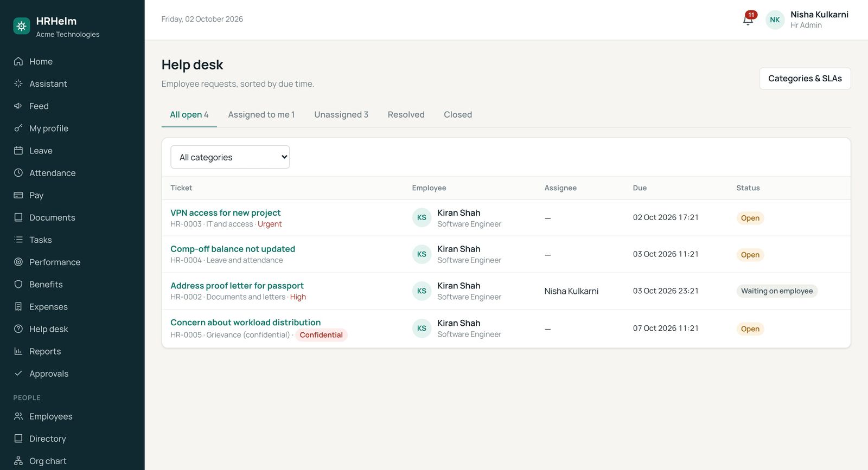This screenshot has width=868, height=470.
Task: Click the Performance target icon
Action: pyautogui.click(x=18, y=262)
